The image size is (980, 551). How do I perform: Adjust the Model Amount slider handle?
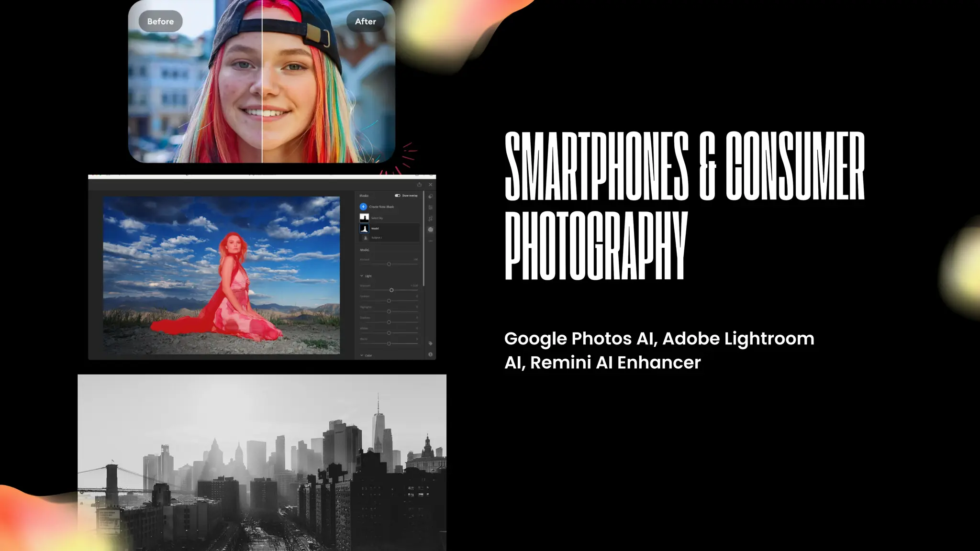389,264
